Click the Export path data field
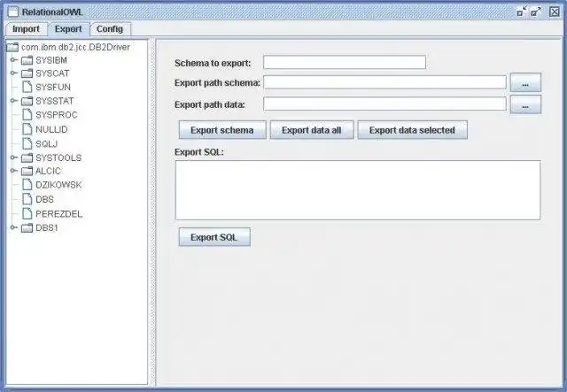This screenshot has width=567, height=392. (384, 104)
